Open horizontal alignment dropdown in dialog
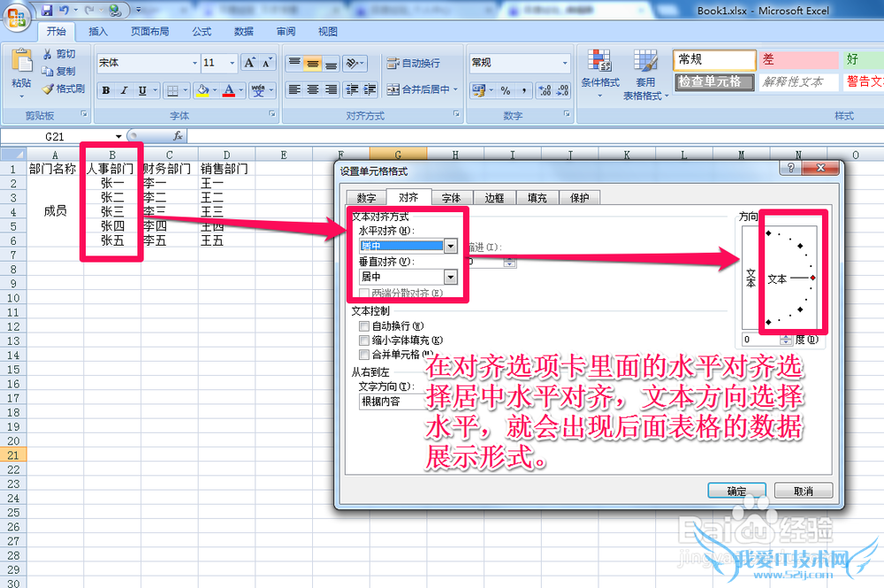Image resolution: width=884 pixels, height=588 pixels. click(x=450, y=246)
